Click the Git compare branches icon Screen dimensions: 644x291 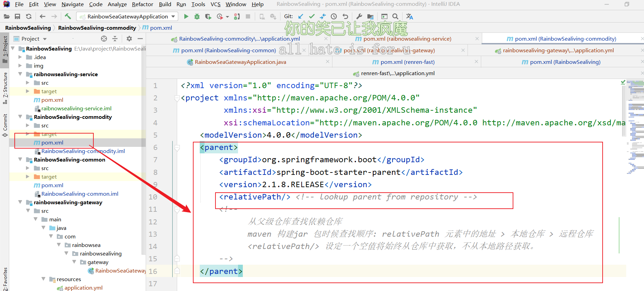(323, 16)
